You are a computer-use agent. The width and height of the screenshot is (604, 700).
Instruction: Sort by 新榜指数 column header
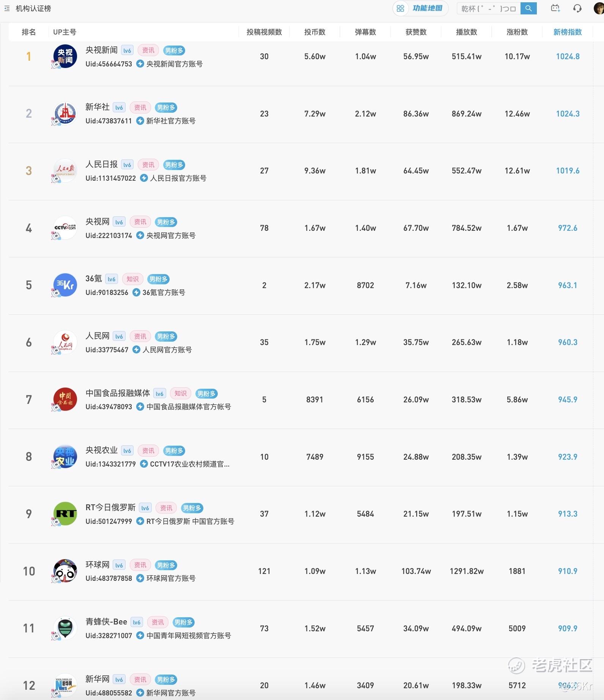568,32
